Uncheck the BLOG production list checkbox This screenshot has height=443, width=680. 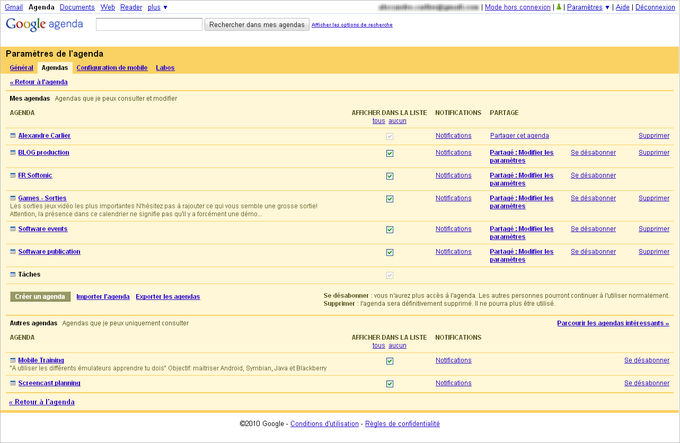(x=390, y=153)
